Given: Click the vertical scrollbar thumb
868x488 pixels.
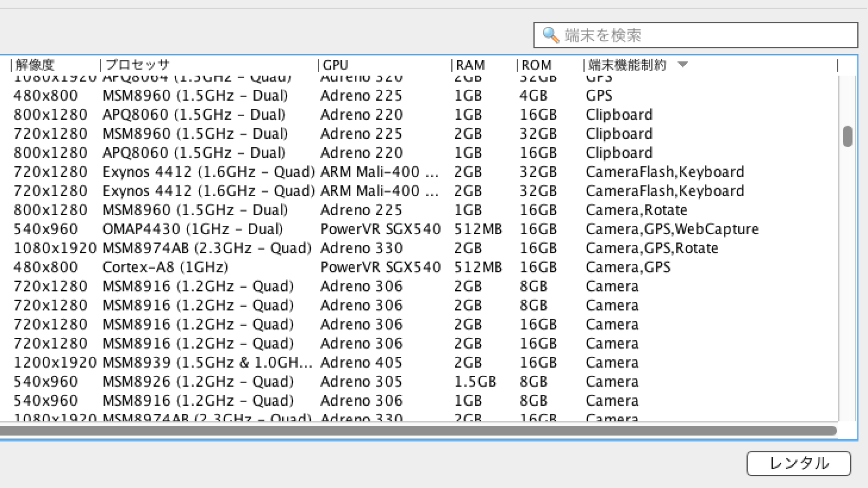Looking at the screenshot, I should tap(848, 136).
